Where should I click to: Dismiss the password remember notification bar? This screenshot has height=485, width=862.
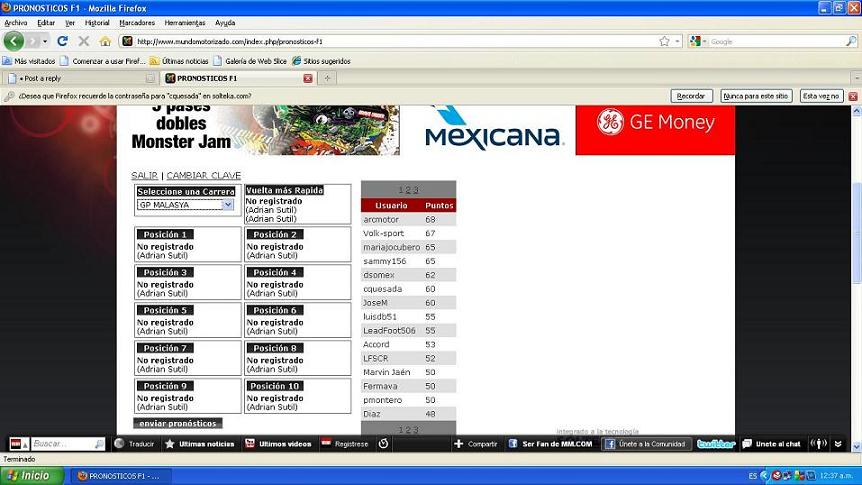pos(853,96)
